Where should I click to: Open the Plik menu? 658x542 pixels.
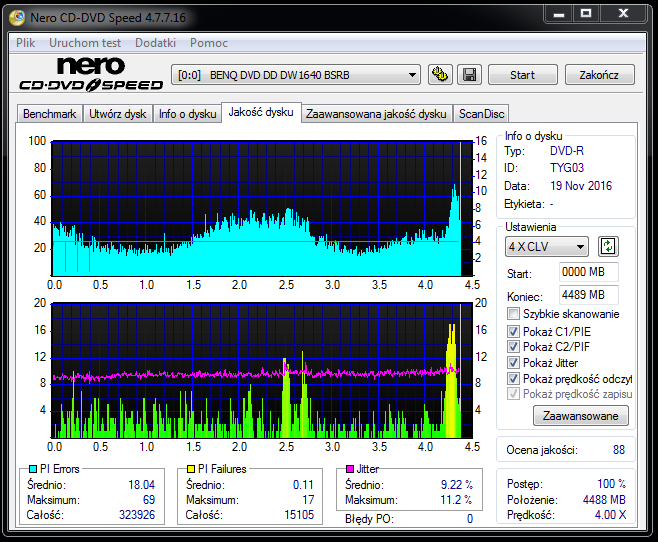(26, 43)
